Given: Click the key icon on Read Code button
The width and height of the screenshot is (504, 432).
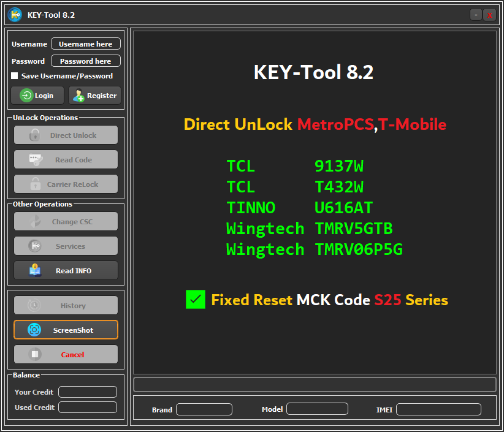Looking at the screenshot, I should pyautogui.click(x=36, y=160).
